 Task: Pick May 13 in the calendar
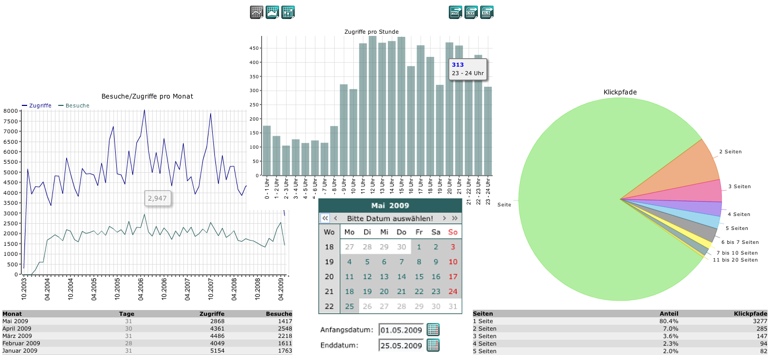point(384,276)
